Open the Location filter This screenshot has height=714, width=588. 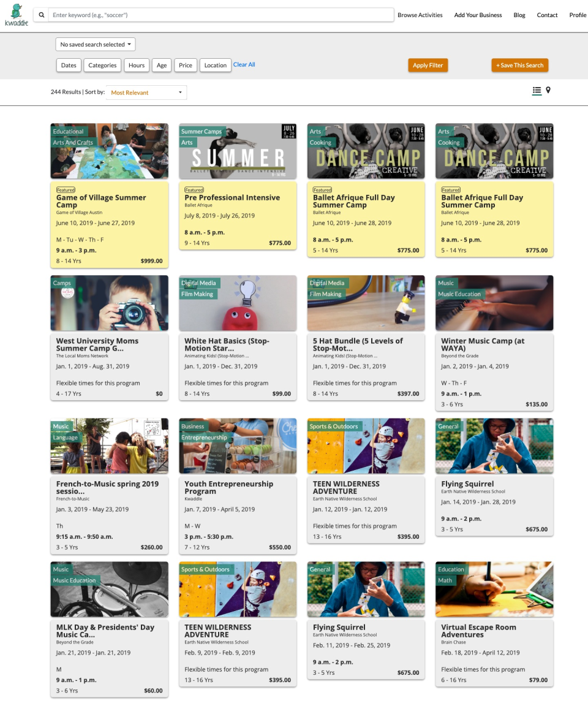pos(214,65)
